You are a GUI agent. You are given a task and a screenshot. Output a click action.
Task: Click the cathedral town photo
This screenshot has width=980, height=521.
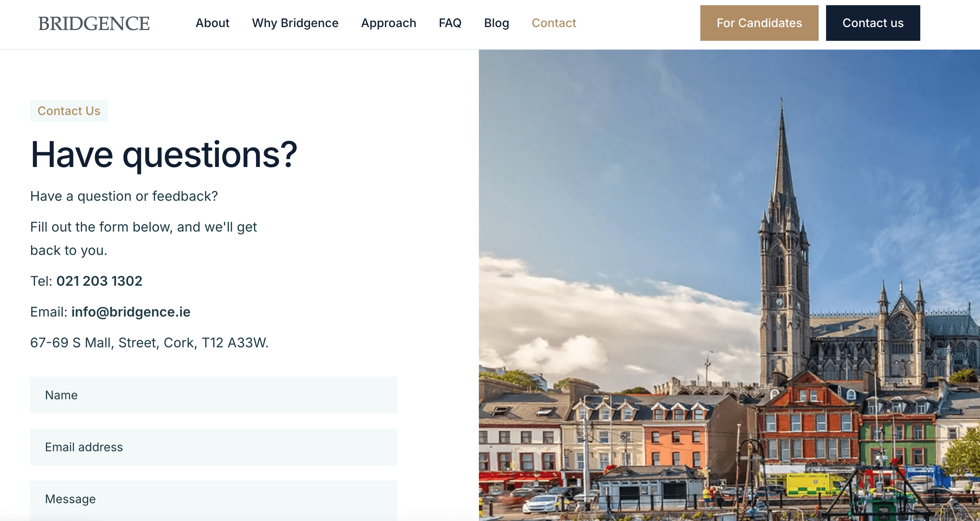coord(729,285)
